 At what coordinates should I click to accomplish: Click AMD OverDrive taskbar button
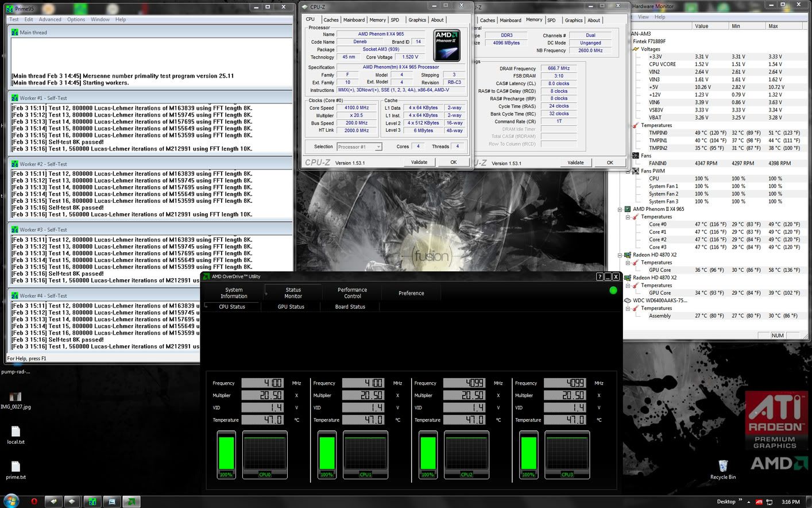pos(132,501)
